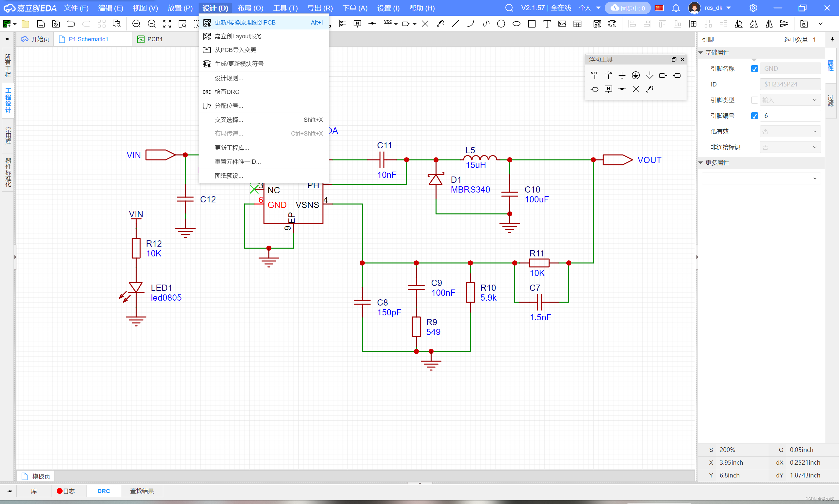The width and height of the screenshot is (839, 504).
Task: Click the 查找结果 bottom panel button
Action: [x=142, y=491]
